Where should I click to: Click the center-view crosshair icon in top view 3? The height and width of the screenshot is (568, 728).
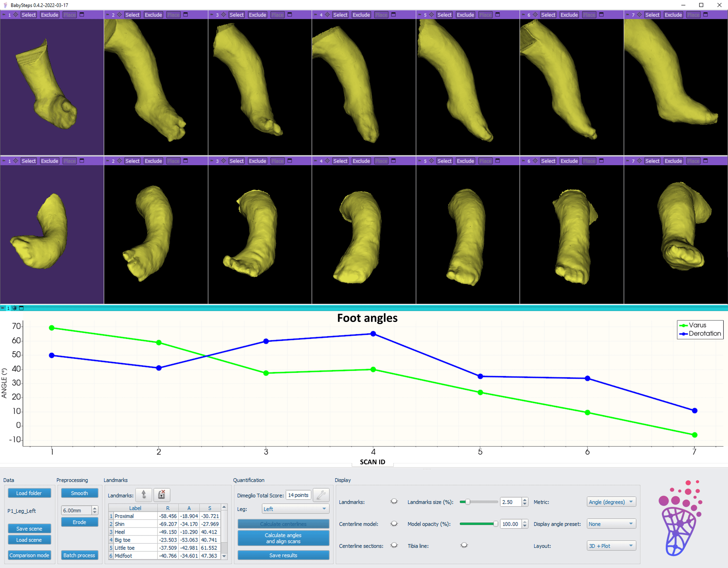(x=224, y=15)
